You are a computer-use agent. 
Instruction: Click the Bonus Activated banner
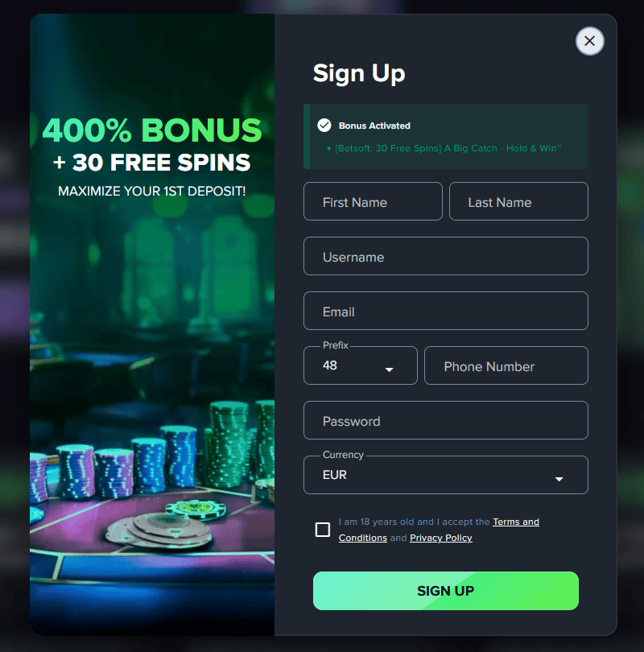pyautogui.click(x=446, y=136)
